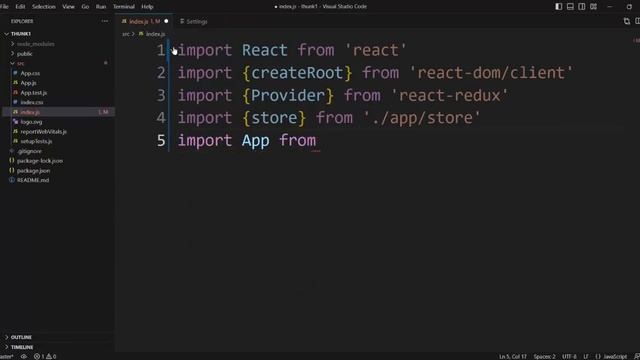This screenshot has height=360, width=640.
Task: Click the EXPLORER panel title
Action: pyautogui.click(x=22, y=21)
